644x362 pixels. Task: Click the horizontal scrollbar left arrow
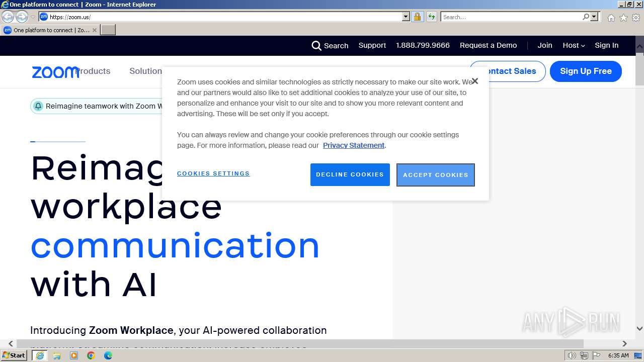[x=11, y=343]
